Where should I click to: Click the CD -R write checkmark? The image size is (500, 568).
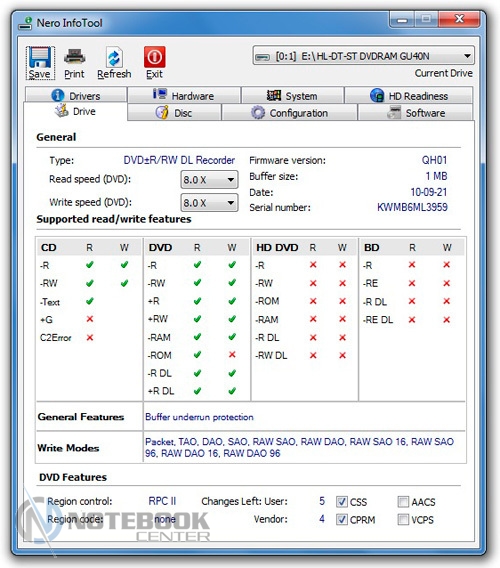[124, 265]
